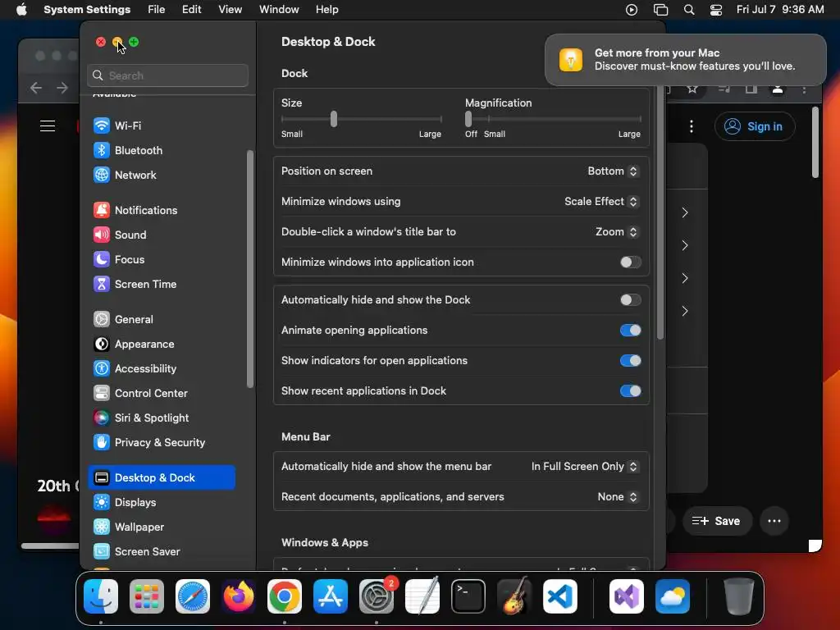The width and height of the screenshot is (840, 630).
Task: Open Terminal from the Dock
Action: (468, 596)
